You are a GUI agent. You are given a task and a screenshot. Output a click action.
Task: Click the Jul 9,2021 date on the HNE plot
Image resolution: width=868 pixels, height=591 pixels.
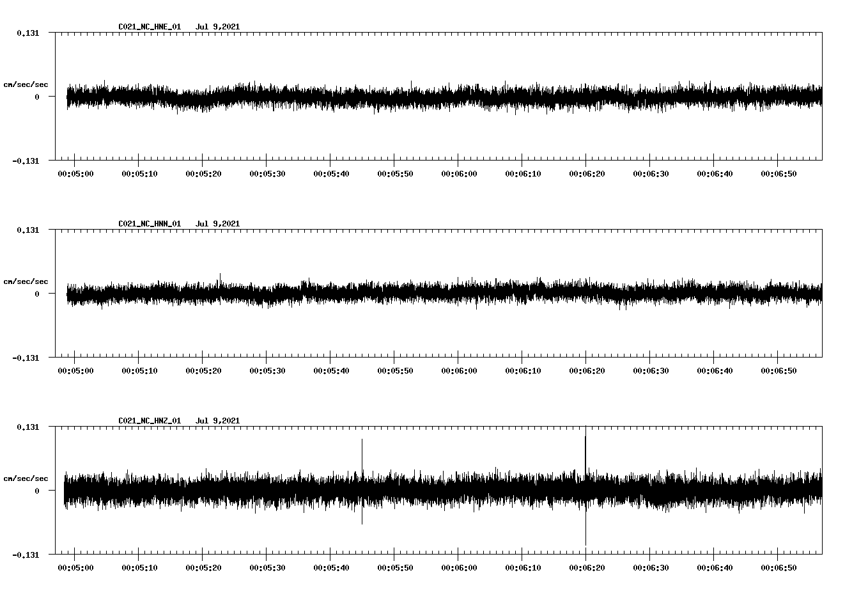[x=219, y=27]
